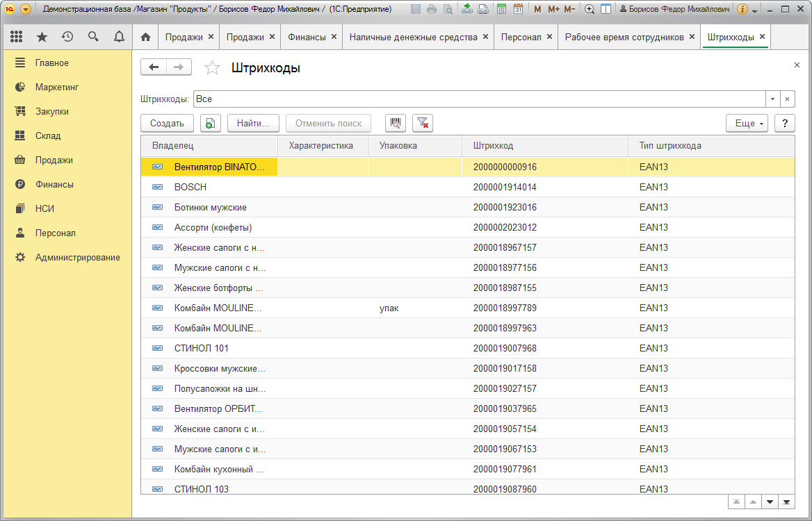Viewport: 812px width, 521px height.
Task: Expand the Штрихкоды filter dropdown arrow
Action: [x=772, y=99]
